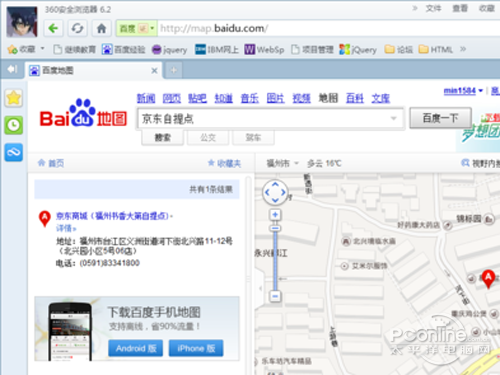500x375 pixels.
Task: Close the 百度地图 tab
Action: [154, 71]
